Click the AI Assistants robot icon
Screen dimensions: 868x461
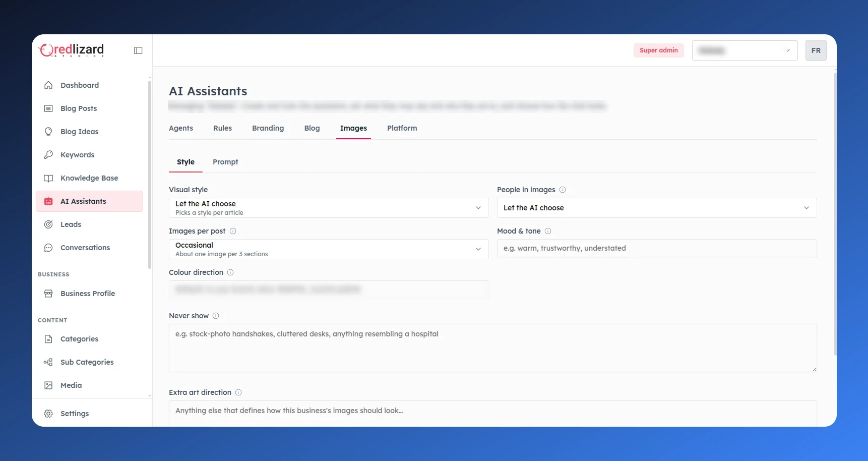click(x=48, y=201)
